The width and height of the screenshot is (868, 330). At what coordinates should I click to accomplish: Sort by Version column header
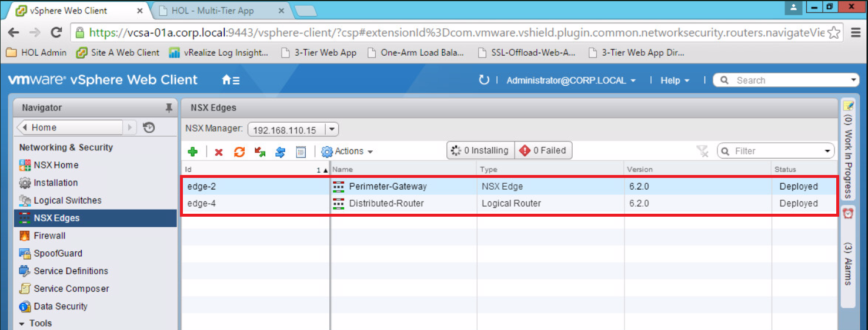pos(698,169)
